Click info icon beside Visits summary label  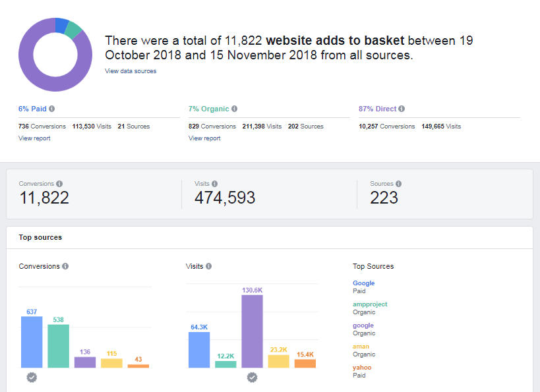[x=214, y=184]
